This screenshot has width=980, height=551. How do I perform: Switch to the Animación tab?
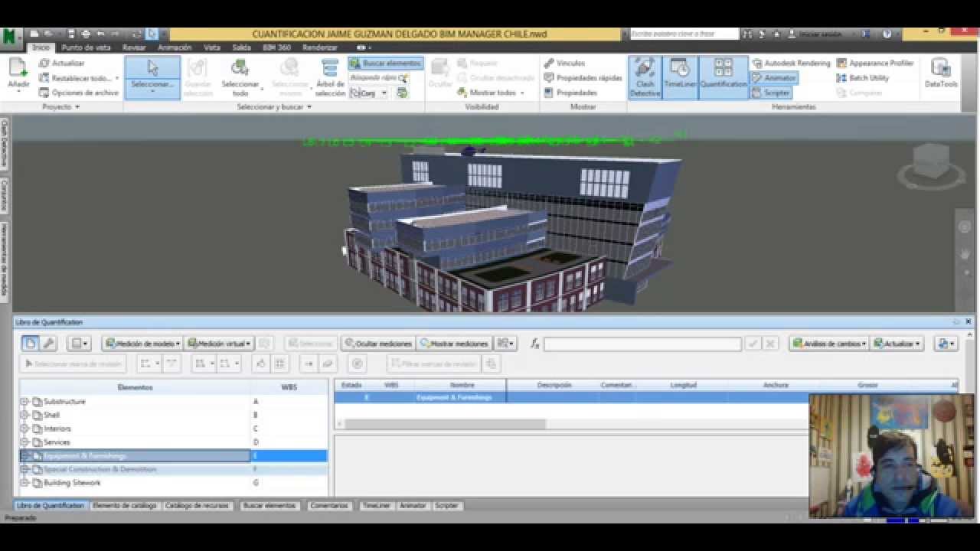tap(175, 47)
